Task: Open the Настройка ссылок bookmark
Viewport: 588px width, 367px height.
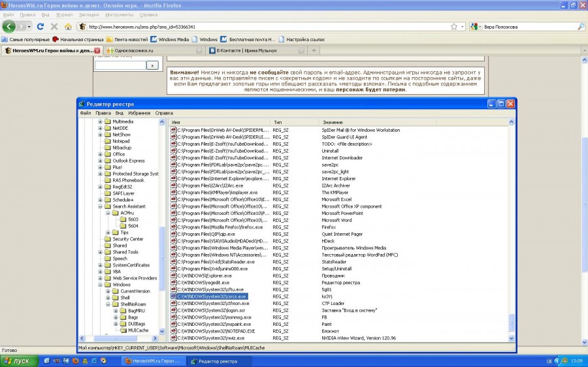Action: click(301, 39)
